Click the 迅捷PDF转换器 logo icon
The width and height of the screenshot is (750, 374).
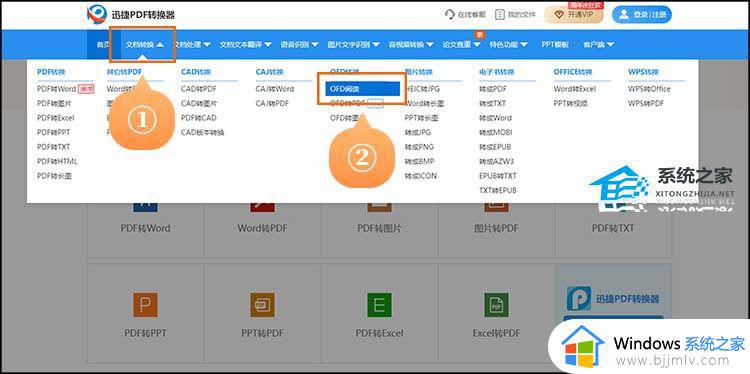[x=97, y=14]
